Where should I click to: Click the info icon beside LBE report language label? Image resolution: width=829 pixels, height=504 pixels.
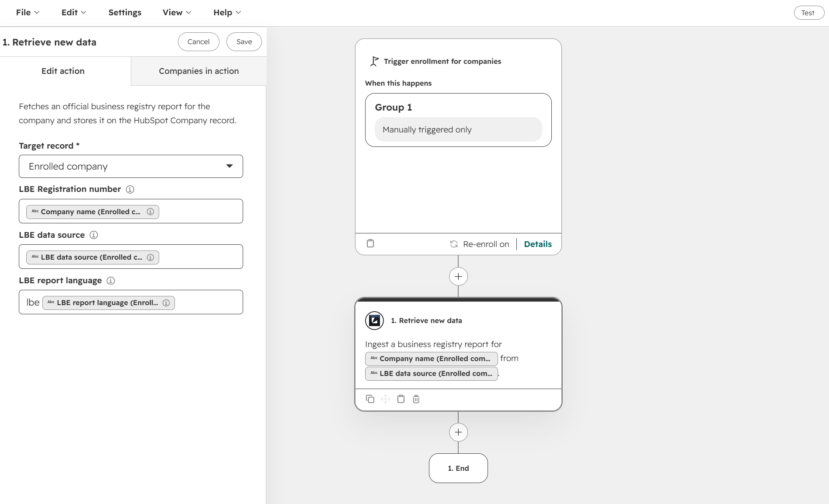point(111,281)
